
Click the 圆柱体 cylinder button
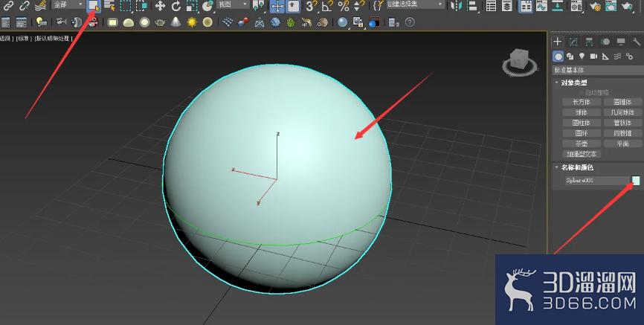tap(582, 123)
